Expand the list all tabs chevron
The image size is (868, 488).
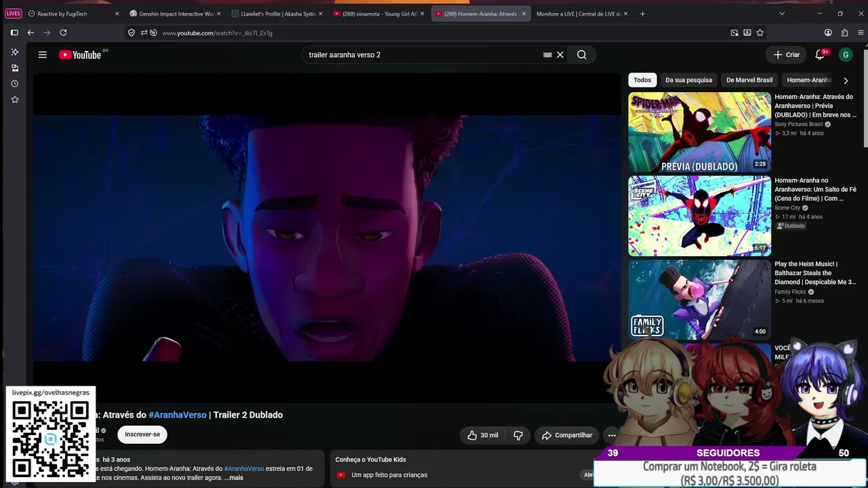click(782, 14)
